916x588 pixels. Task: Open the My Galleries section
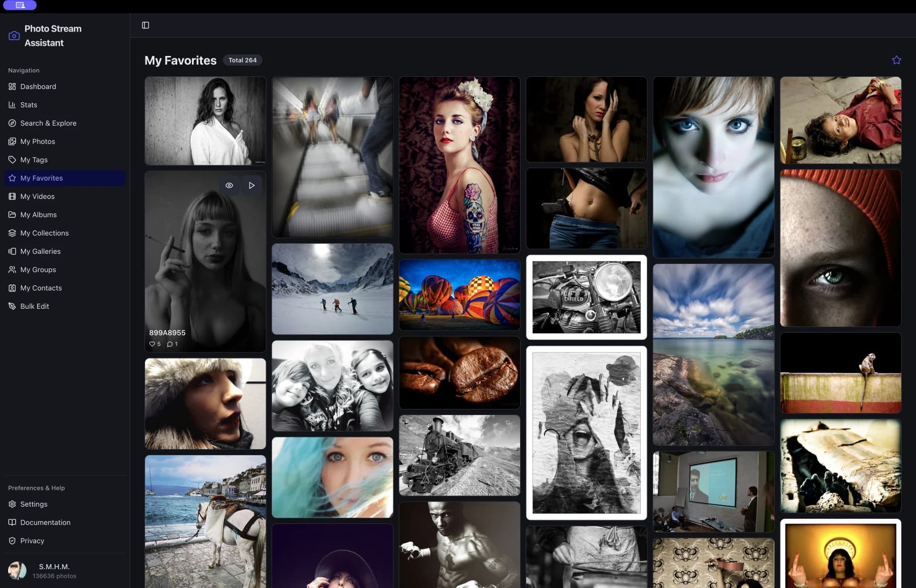click(40, 251)
